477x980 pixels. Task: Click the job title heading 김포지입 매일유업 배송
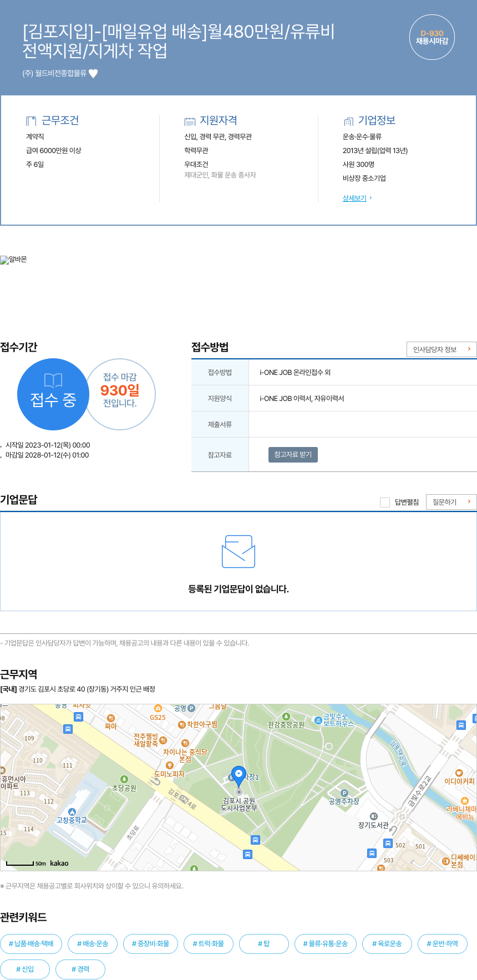coord(179,40)
